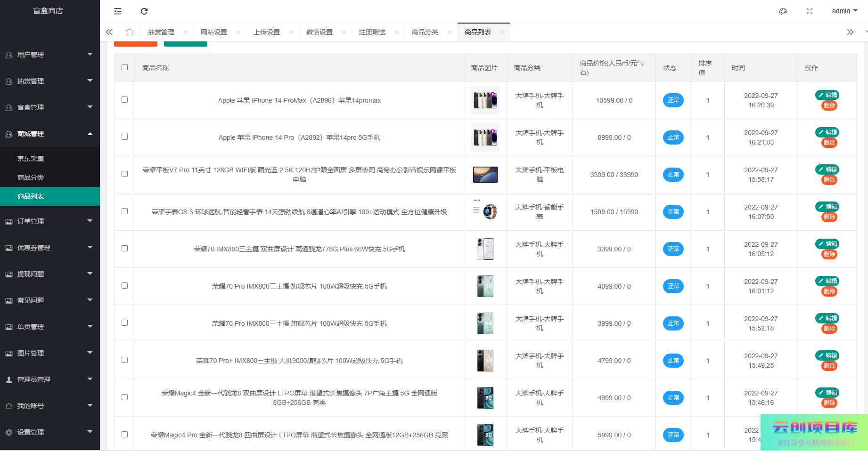868x451 pixels.
Task: Expand the 用户管理 sidebar menu
Action: coord(49,55)
